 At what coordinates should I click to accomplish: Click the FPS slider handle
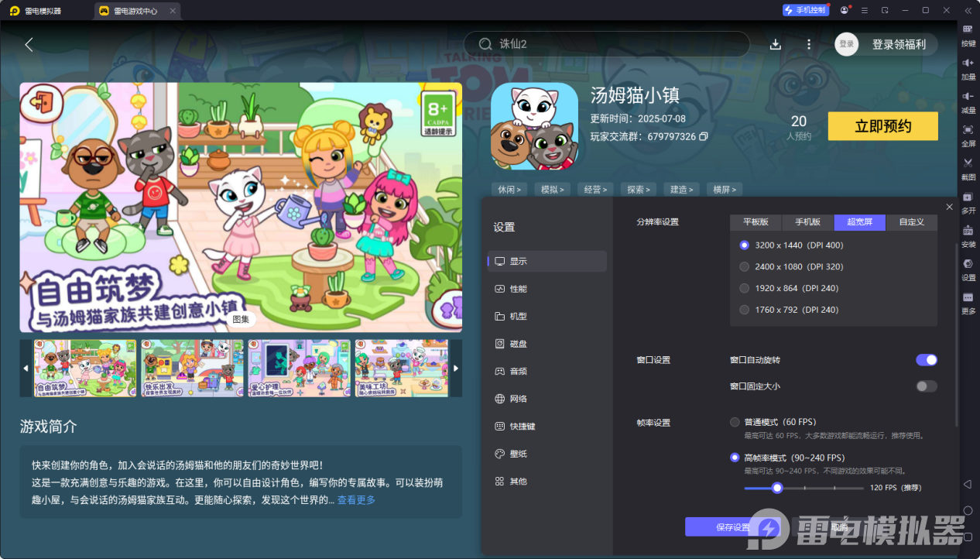[777, 488]
